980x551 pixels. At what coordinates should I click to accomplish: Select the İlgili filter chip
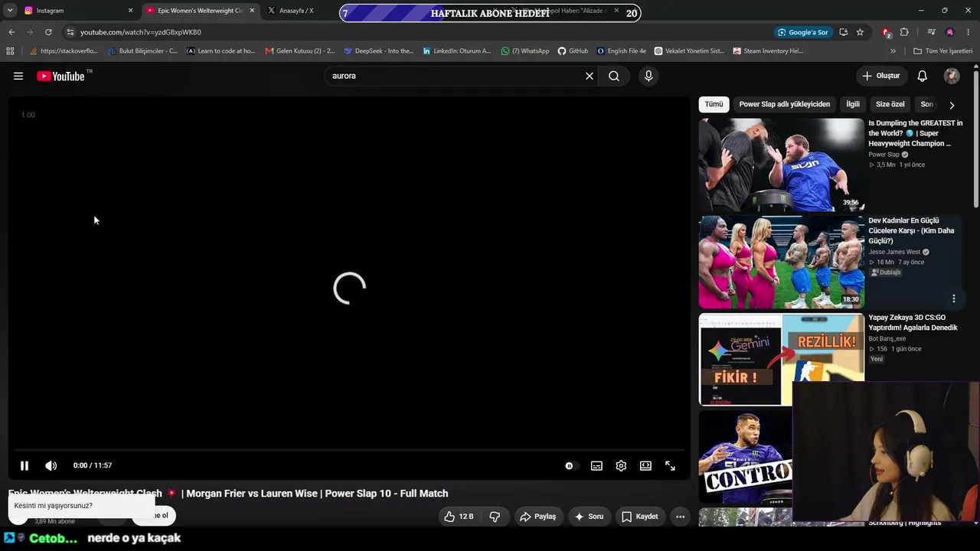click(x=853, y=104)
